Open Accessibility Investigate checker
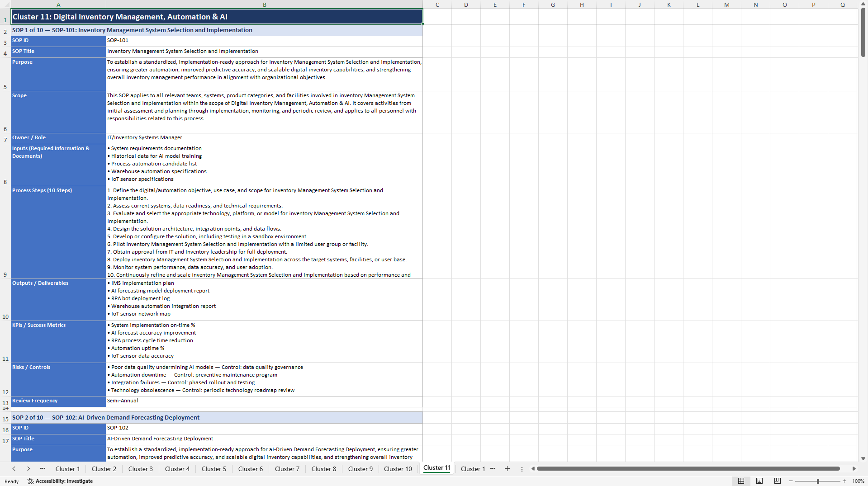The image size is (868, 486). tap(60, 481)
